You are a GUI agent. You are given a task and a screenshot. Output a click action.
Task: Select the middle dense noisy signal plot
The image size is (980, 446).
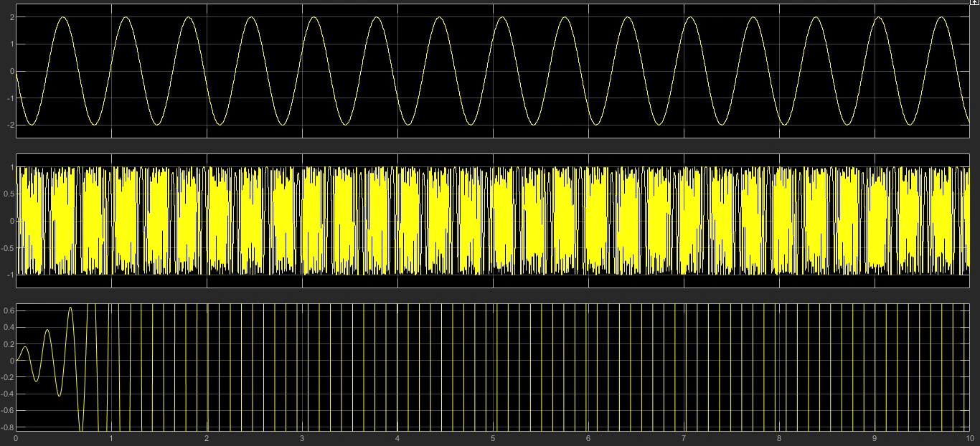(x=492, y=221)
